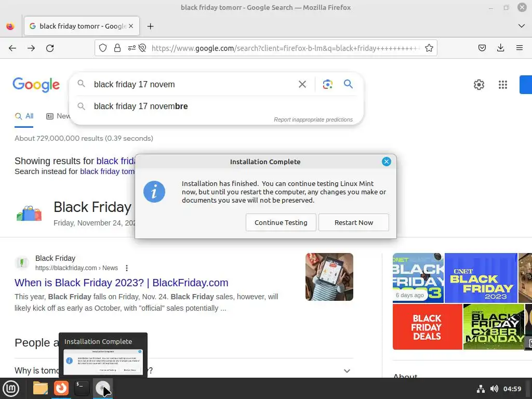Open the Google apps grid
532x399 pixels.
pos(503,85)
